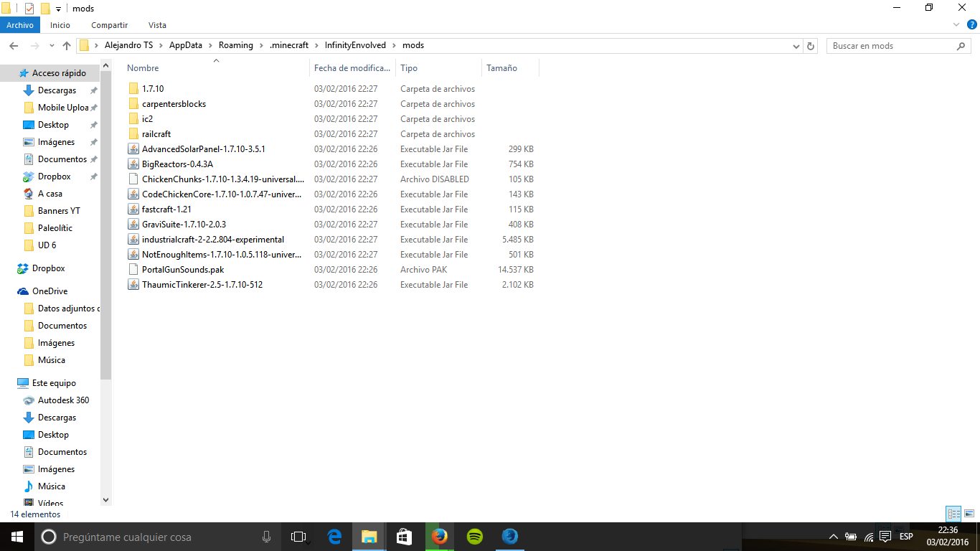
Task: Go back with the left arrow button
Action: click(14, 45)
